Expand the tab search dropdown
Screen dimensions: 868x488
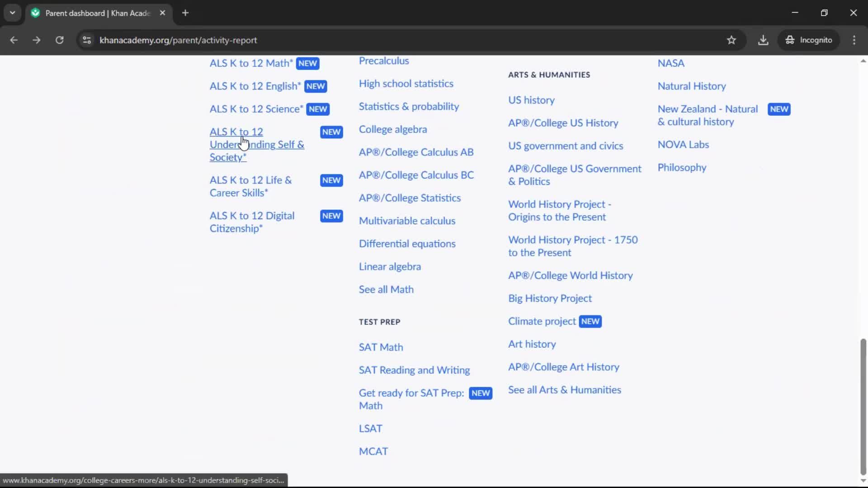13,13
